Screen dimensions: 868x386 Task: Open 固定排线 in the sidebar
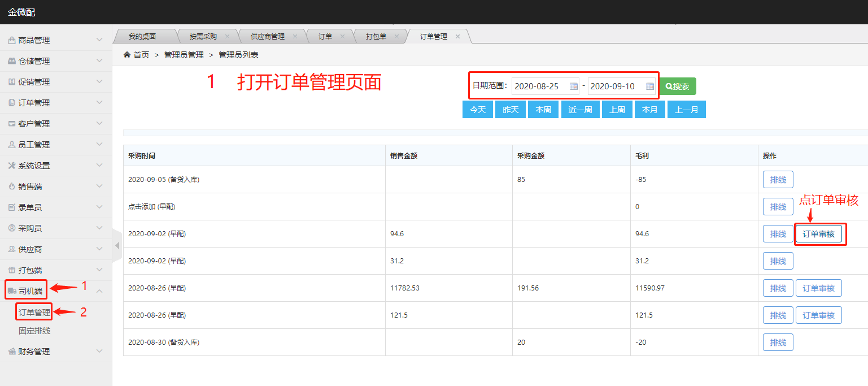[x=34, y=331]
